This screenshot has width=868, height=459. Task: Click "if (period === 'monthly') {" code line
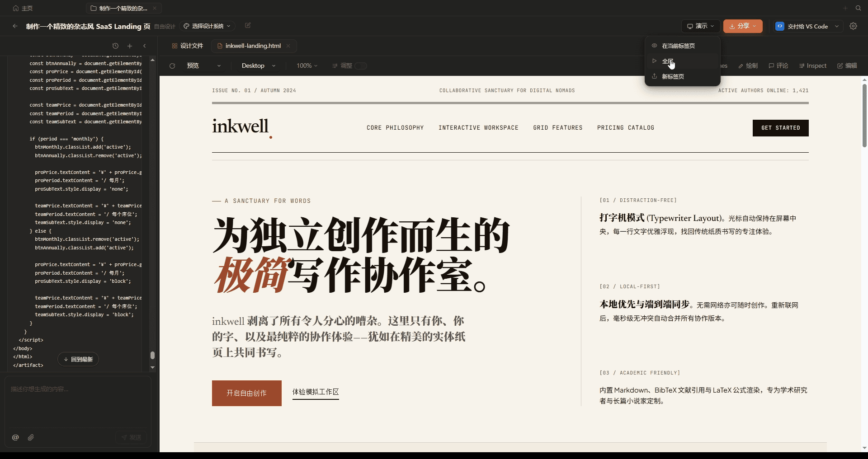click(x=67, y=139)
